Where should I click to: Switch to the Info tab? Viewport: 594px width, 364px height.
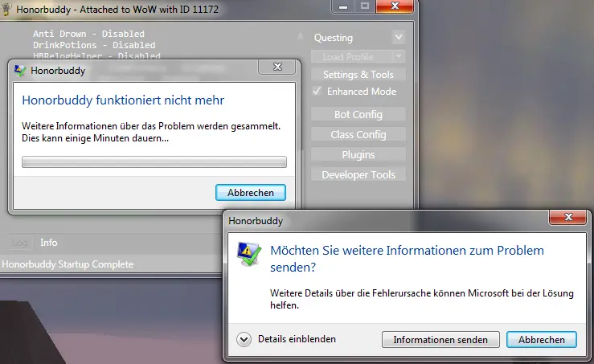click(49, 243)
